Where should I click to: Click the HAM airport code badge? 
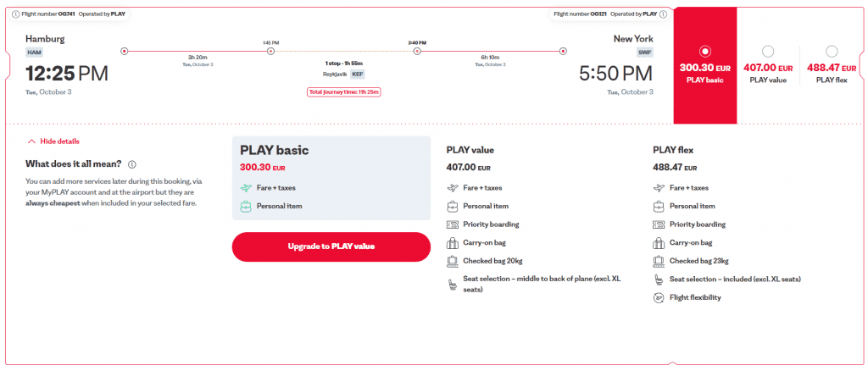(34, 53)
